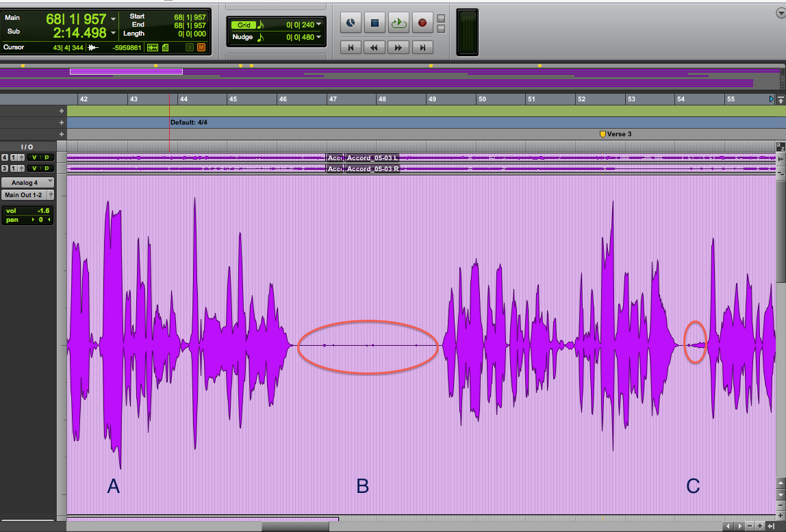Screen dimensions: 786x532
Task: Select the Accord_05-03 R clip
Action: (373, 169)
